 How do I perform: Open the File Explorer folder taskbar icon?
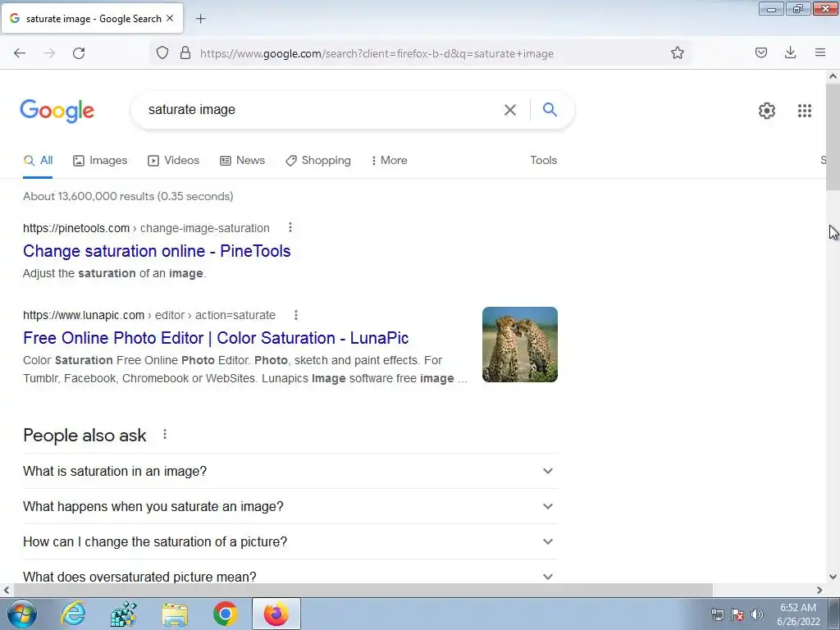(x=176, y=614)
